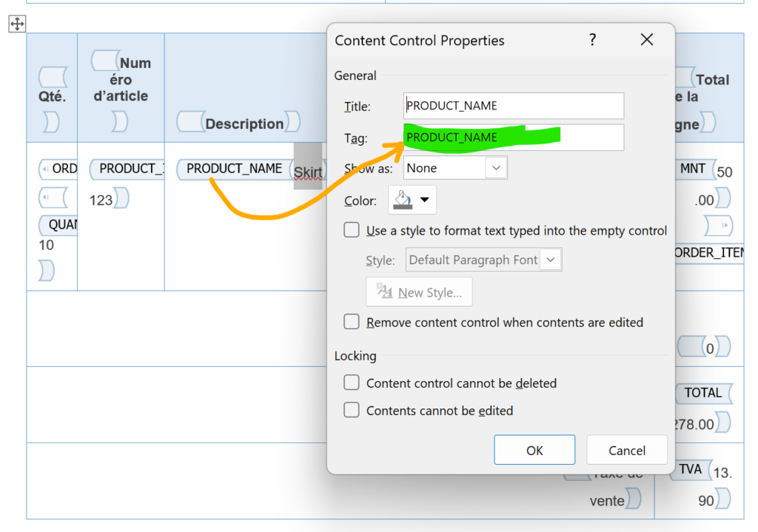
Task: Click the 'Qté.' column header
Action: pos(53,96)
